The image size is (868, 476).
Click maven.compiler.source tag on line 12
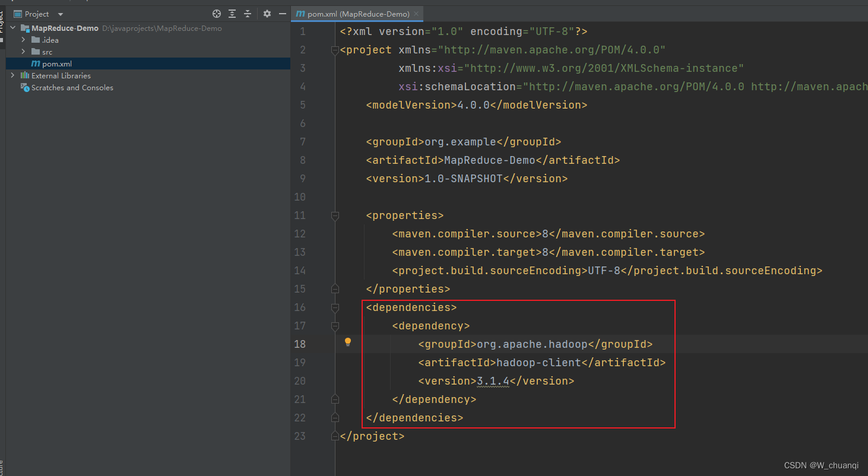(467, 234)
